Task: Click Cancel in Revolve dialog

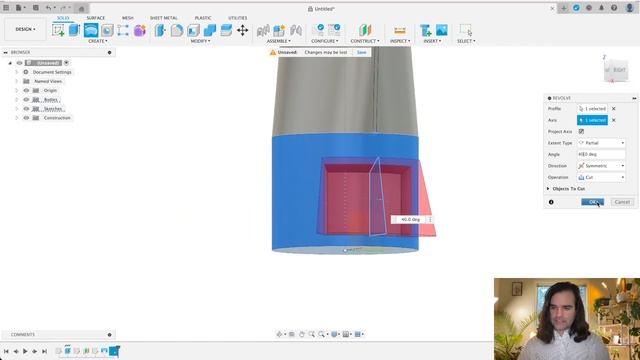Action: coord(622,202)
